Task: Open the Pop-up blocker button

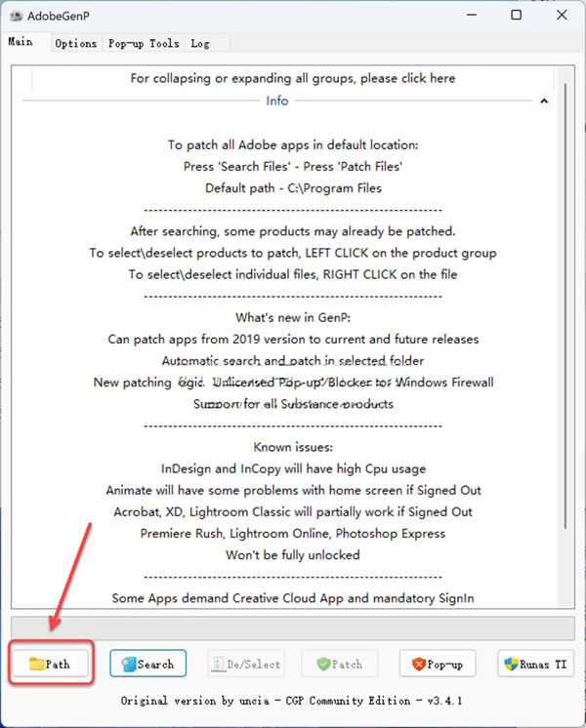Action: [438, 664]
